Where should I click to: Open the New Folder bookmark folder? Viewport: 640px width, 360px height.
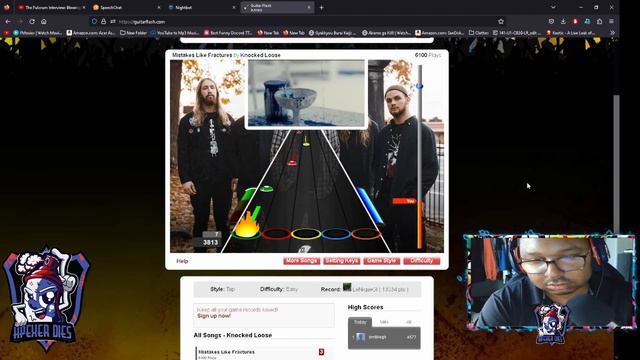(x=133, y=33)
